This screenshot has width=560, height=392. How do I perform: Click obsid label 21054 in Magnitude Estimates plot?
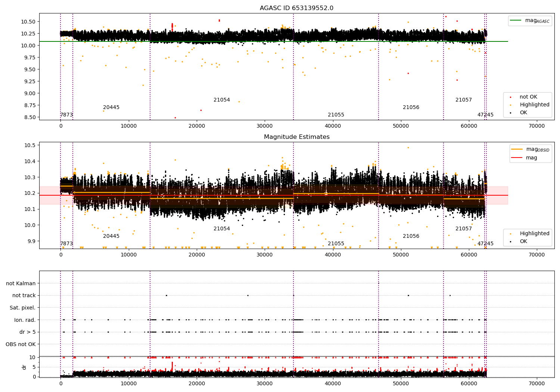coord(222,229)
